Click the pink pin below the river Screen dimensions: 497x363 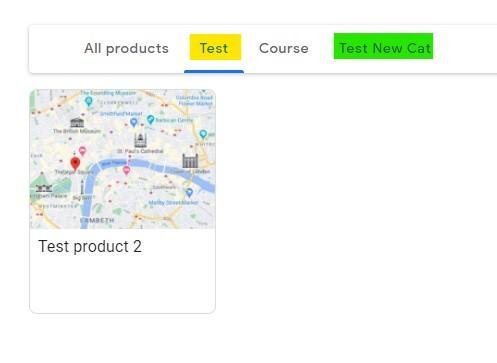click(x=126, y=170)
